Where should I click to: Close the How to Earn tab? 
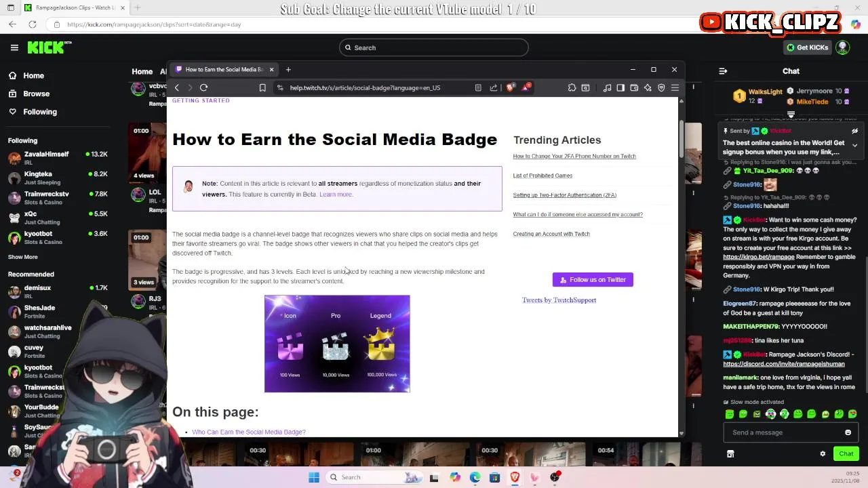(x=271, y=69)
